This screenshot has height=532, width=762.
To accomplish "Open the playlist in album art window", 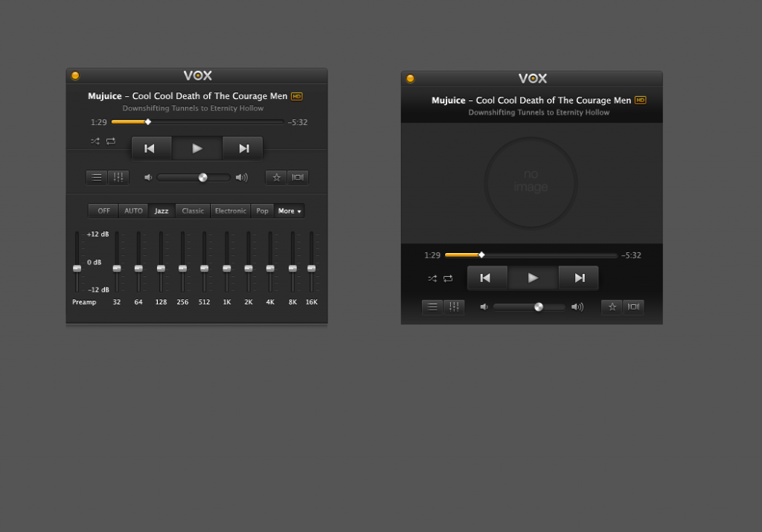I will point(432,307).
